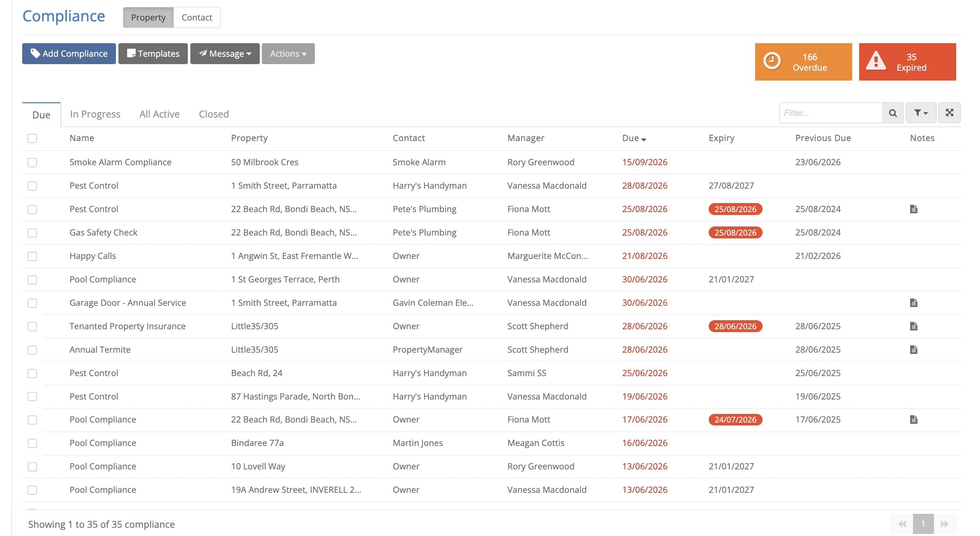
Task: Click 50 Milbrook Cres property cell
Action: [265, 162]
